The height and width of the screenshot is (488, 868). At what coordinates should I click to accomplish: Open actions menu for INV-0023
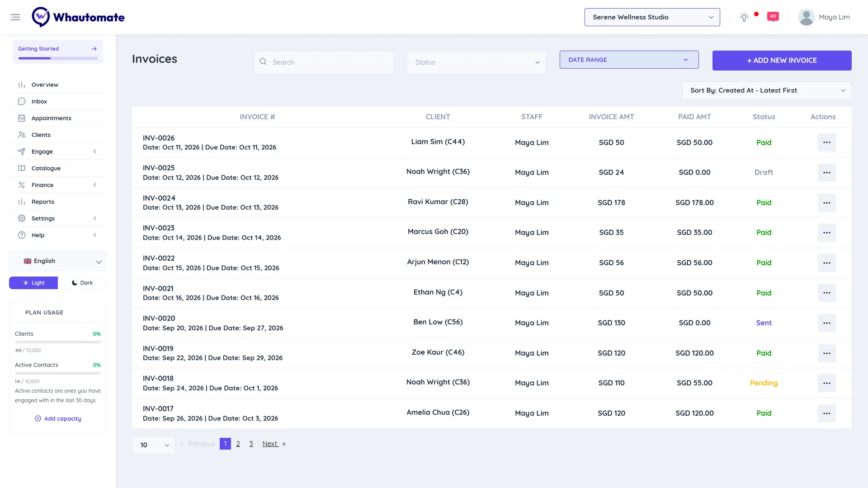point(827,233)
